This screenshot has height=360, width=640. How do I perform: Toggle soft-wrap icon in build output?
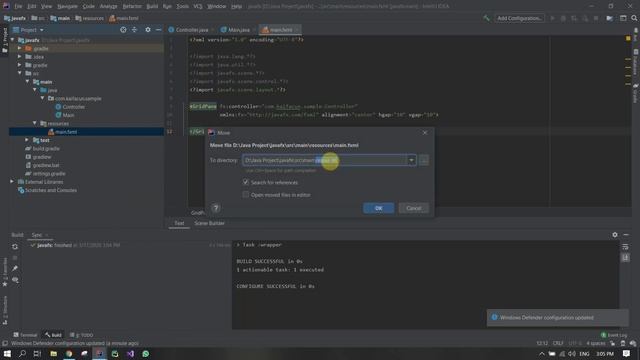[x=625, y=247]
